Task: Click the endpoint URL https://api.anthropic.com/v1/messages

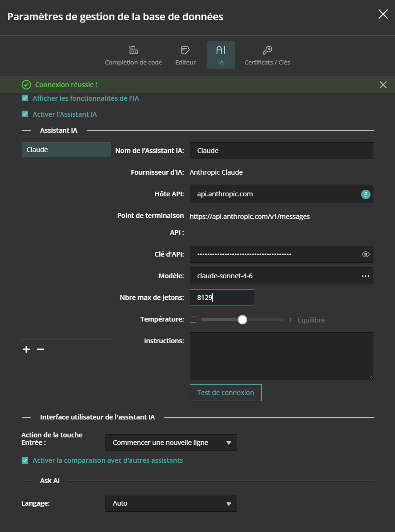Action: click(x=250, y=217)
